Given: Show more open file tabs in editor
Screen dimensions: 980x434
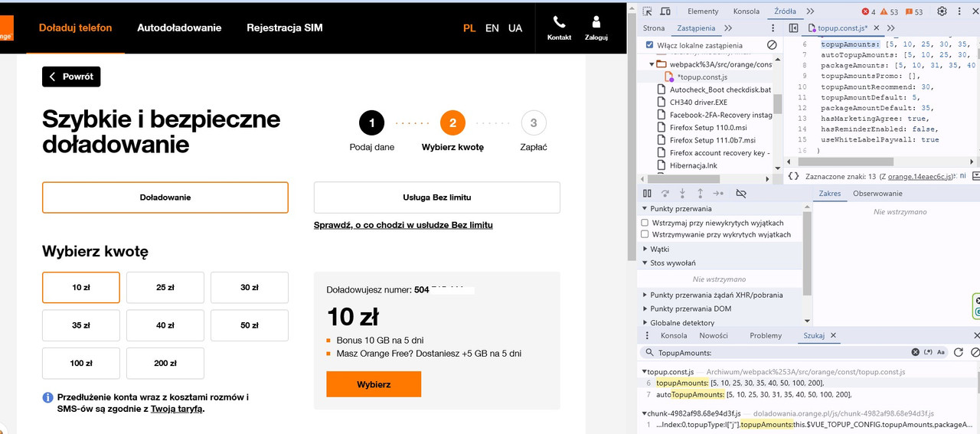Looking at the screenshot, I should (891, 28).
